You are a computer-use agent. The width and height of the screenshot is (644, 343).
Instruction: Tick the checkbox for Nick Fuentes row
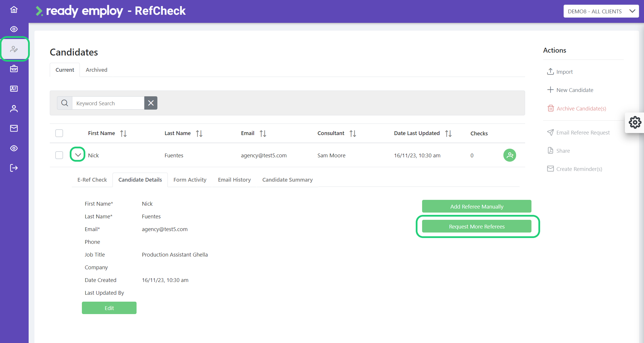pos(59,155)
